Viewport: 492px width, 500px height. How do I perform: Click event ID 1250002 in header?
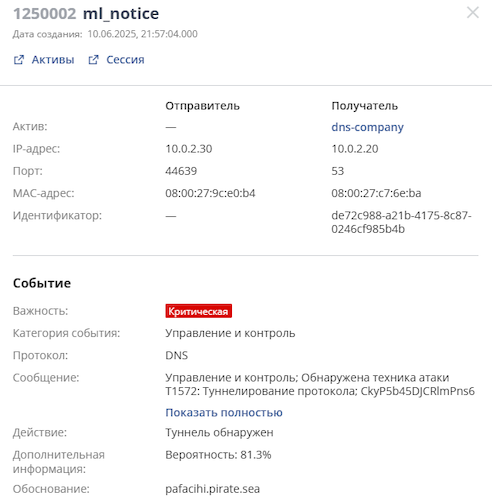(45, 14)
